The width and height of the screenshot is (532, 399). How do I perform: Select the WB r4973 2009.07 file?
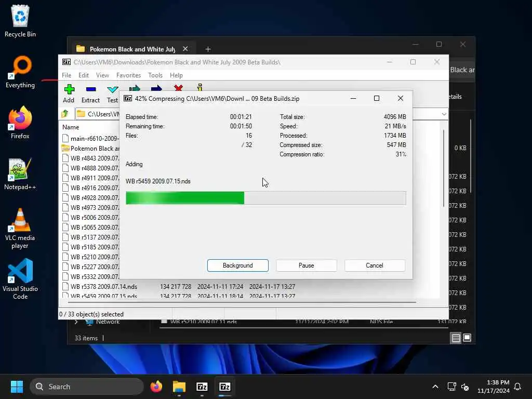click(90, 207)
